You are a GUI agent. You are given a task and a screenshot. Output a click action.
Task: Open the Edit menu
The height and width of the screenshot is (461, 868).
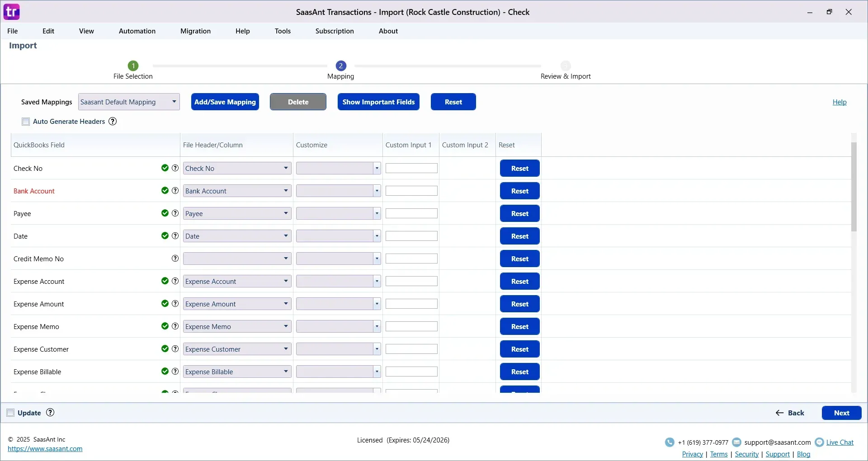(48, 31)
